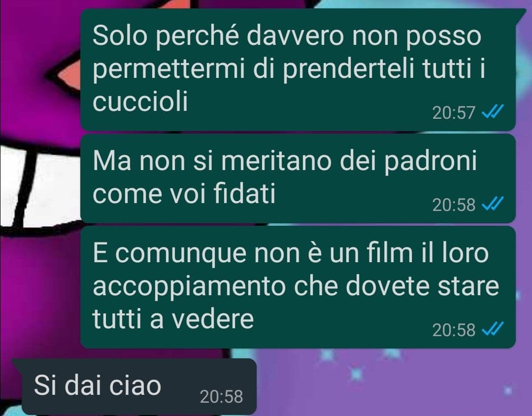Click the word "cuccioli"

click(140, 101)
